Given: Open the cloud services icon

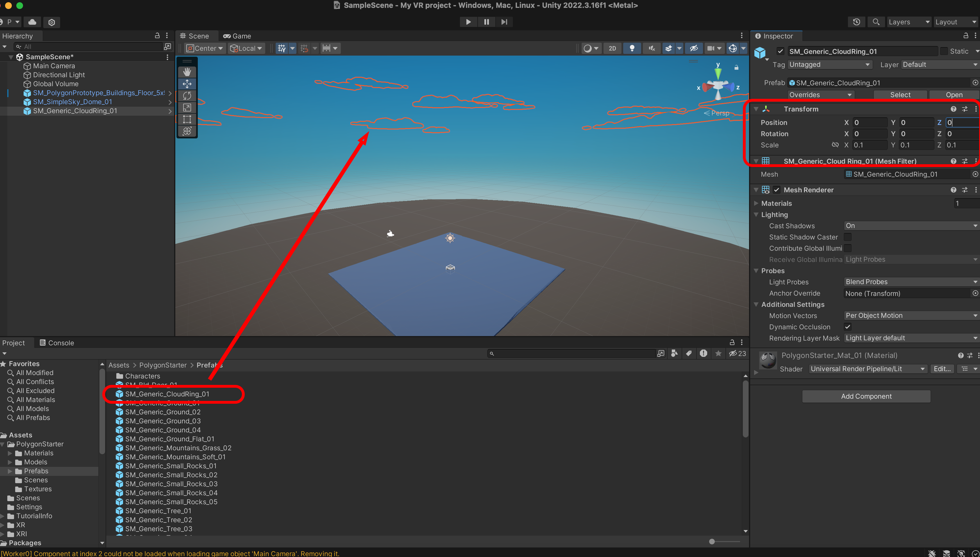Looking at the screenshot, I should [x=33, y=22].
